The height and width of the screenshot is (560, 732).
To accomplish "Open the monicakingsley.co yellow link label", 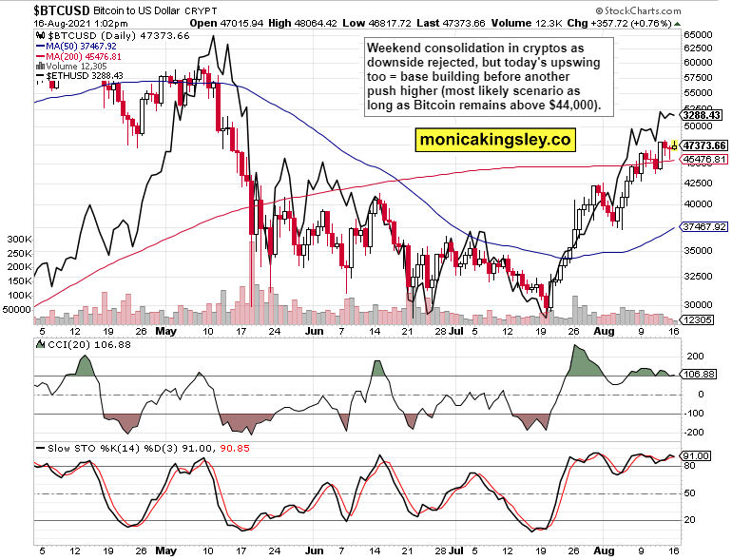I will click(495, 140).
